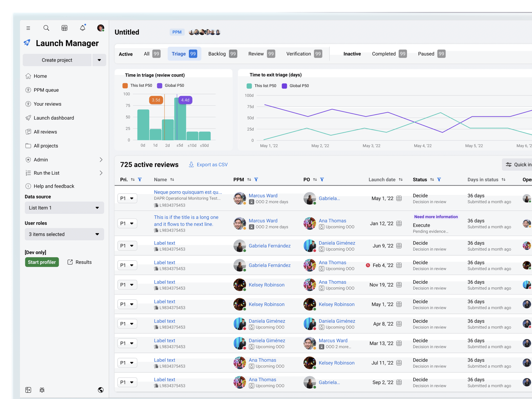
Task: Expand the Admin menu chevron
Action: click(101, 160)
